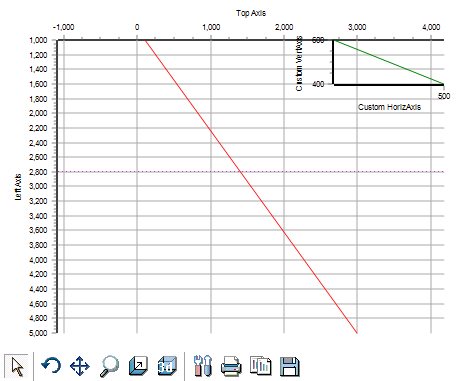
Task: Open the chart editor tools icon
Action: 202,366
